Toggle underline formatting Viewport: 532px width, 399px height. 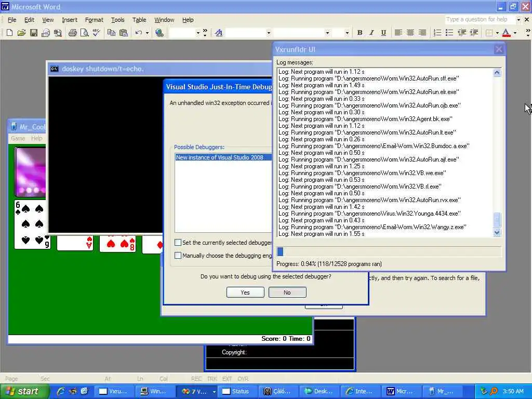(x=383, y=33)
